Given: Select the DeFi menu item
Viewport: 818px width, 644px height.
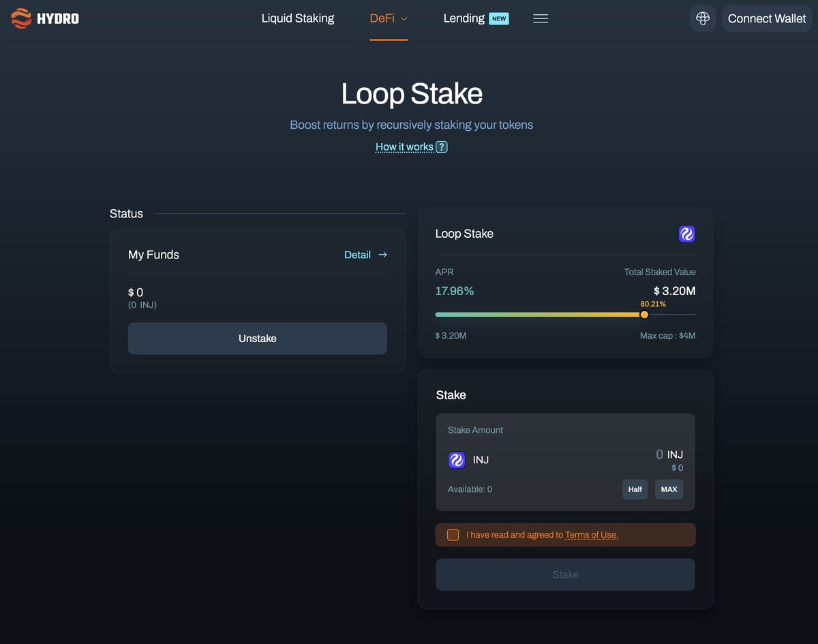Looking at the screenshot, I should [382, 18].
